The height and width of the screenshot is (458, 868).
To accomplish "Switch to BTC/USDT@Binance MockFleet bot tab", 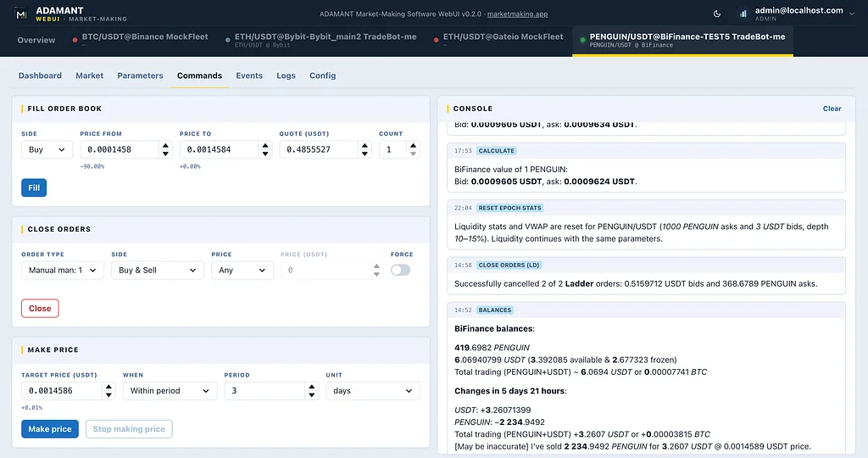I will [141, 39].
